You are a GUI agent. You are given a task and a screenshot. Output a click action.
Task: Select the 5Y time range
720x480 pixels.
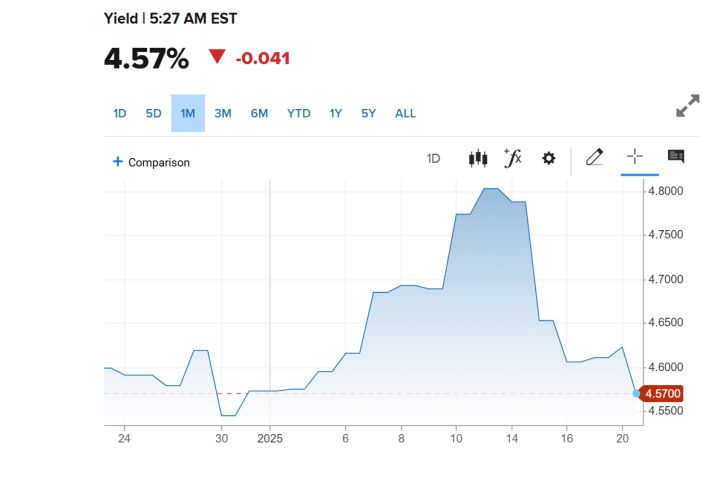tap(368, 113)
